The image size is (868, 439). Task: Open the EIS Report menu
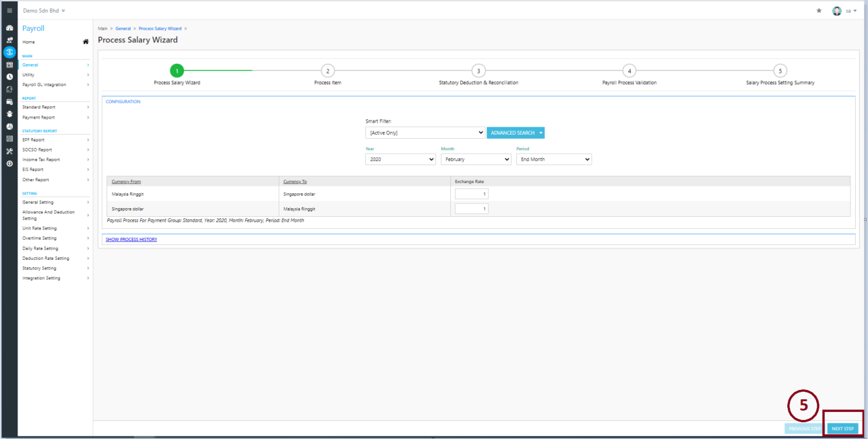pyautogui.click(x=55, y=170)
